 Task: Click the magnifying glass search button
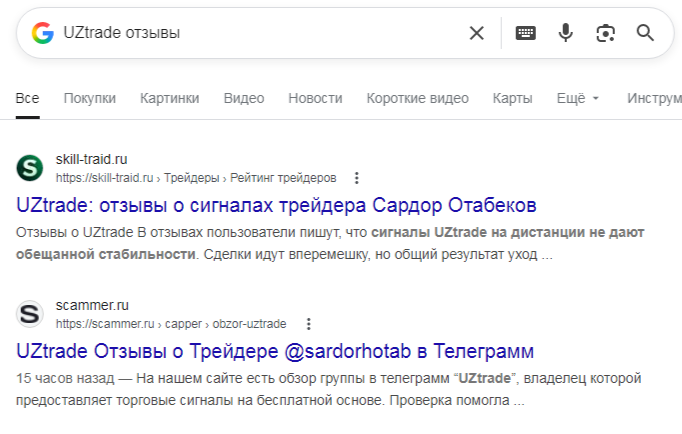(645, 33)
